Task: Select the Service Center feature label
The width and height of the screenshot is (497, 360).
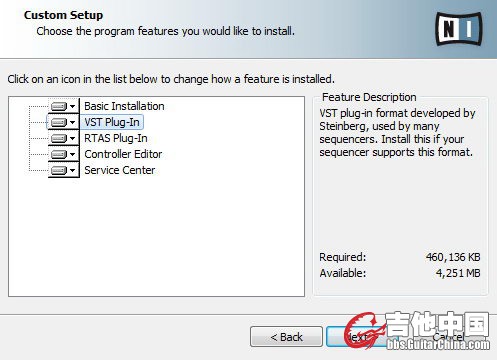Action: (119, 170)
